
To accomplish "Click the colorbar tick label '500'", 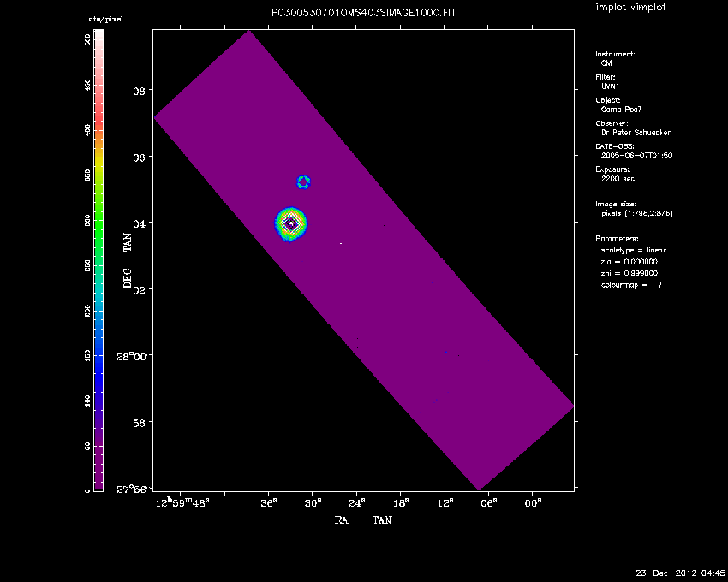I will (87, 40).
